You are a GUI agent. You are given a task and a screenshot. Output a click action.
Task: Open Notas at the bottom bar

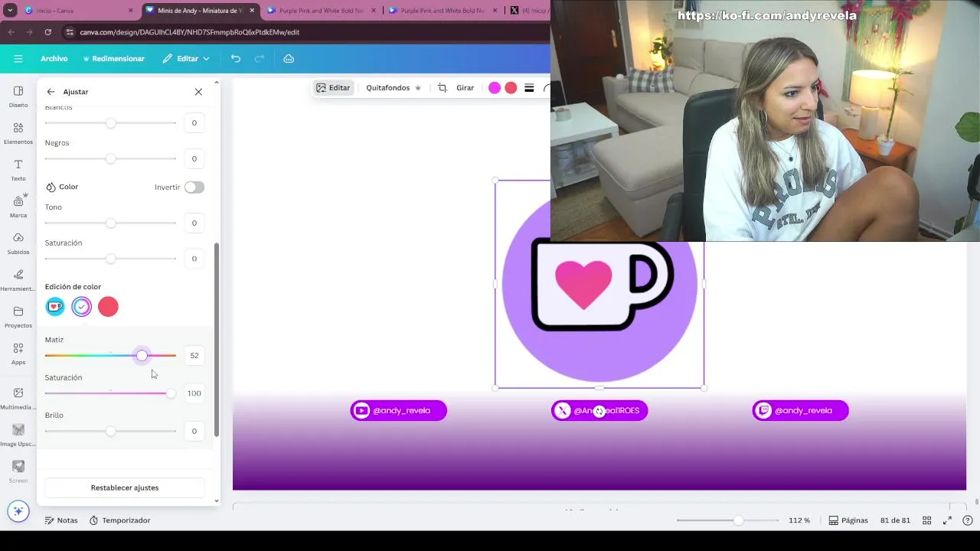click(61, 520)
